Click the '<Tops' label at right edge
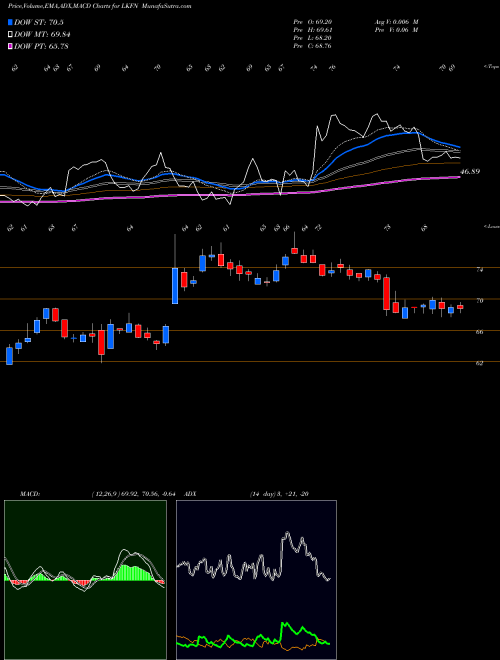The image size is (500, 660). pos(491,67)
